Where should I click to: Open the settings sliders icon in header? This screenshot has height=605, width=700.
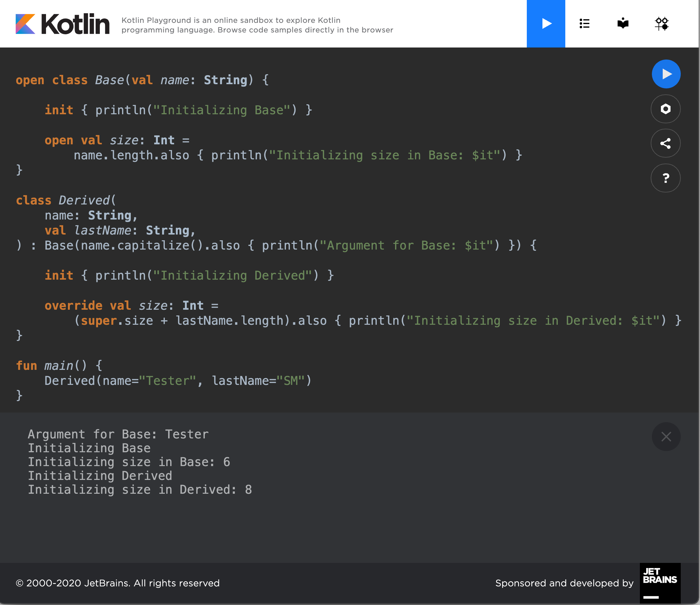click(x=662, y=24)
